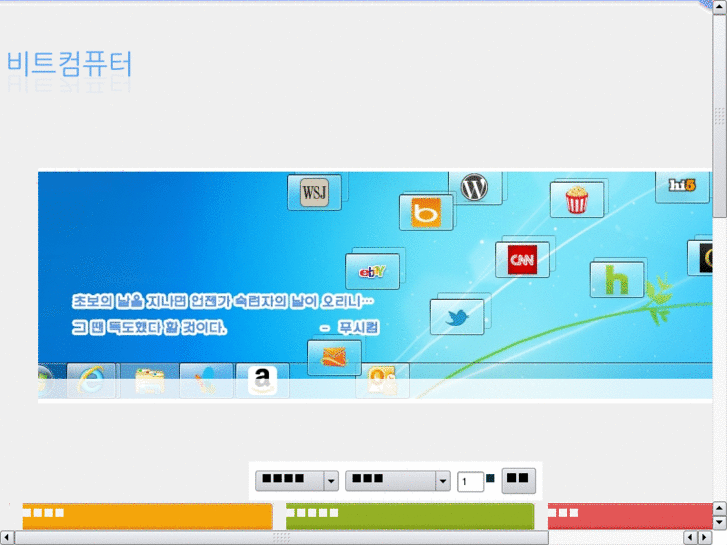Open the red CNN tile
Viewport: 727px width, 545px height.
522,260
